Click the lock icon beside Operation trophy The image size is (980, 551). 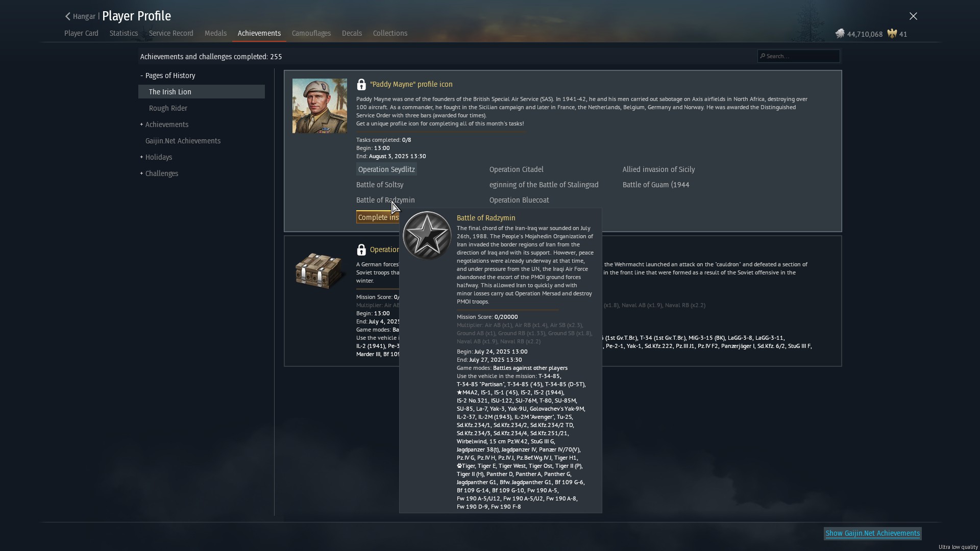(361, 250)
